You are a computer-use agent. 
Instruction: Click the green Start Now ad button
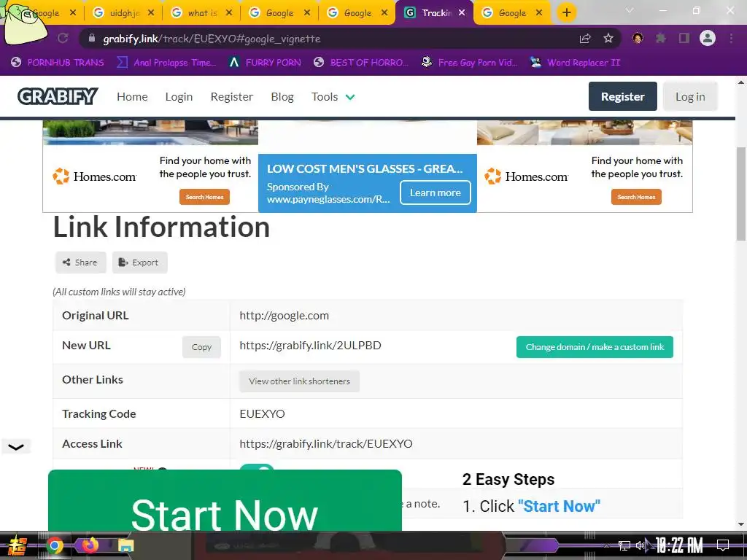pos(225,500)
